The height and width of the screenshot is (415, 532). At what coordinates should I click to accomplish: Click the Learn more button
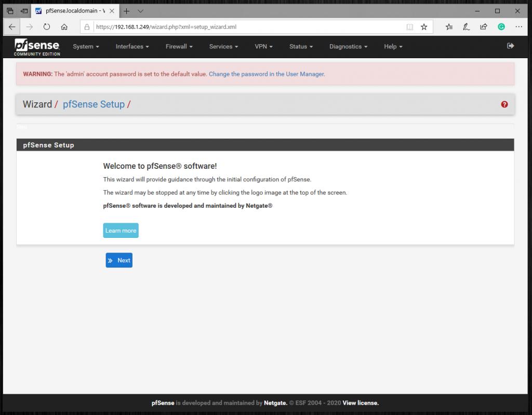pyautogui.click(x=121, y=231)
